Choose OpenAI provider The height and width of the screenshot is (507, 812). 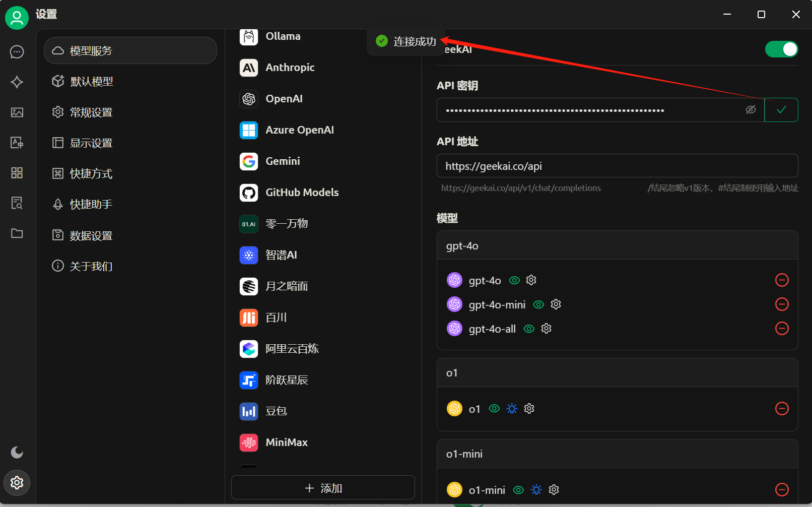tap(323, 99)
